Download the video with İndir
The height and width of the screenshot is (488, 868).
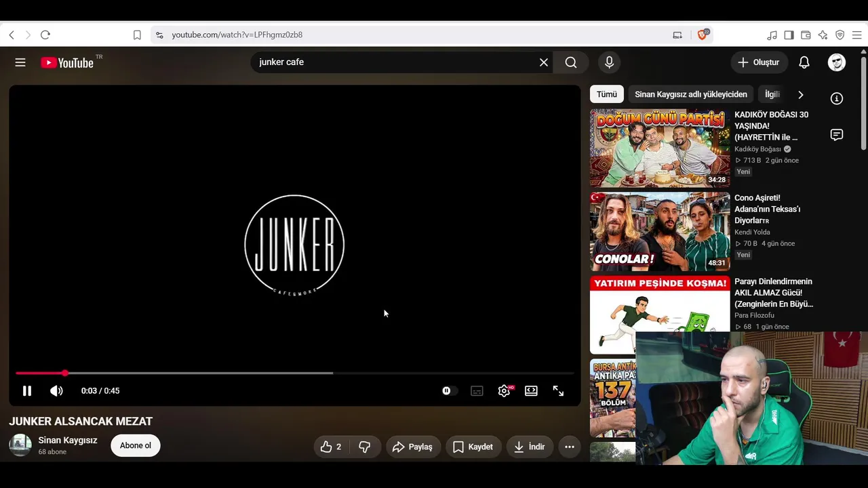530,447
